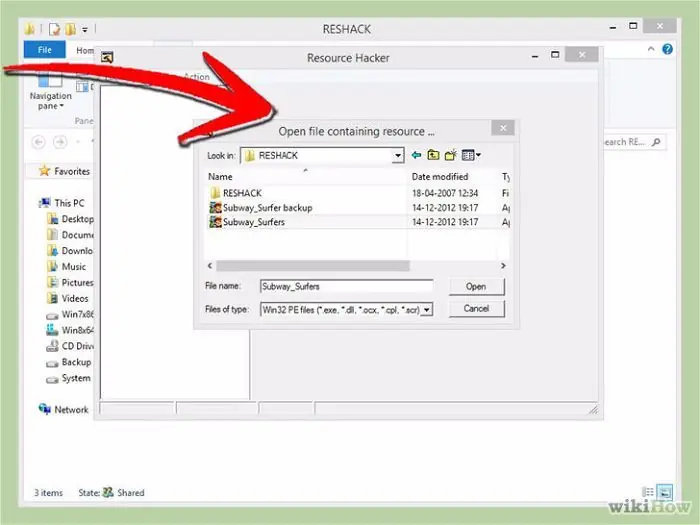The height and width of the screenshot is (525, 700).
Task: Sort files by the Name column header
Action: click(220, 177)
